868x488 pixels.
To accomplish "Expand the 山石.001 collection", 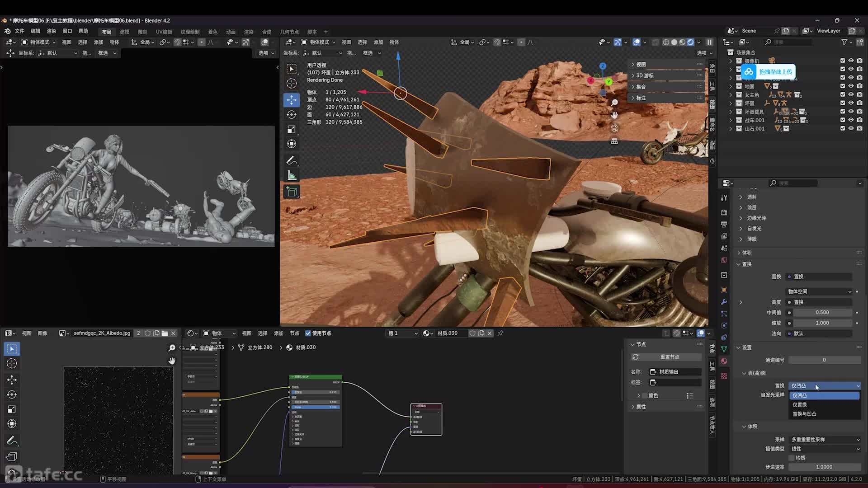I will click(731, 129).
